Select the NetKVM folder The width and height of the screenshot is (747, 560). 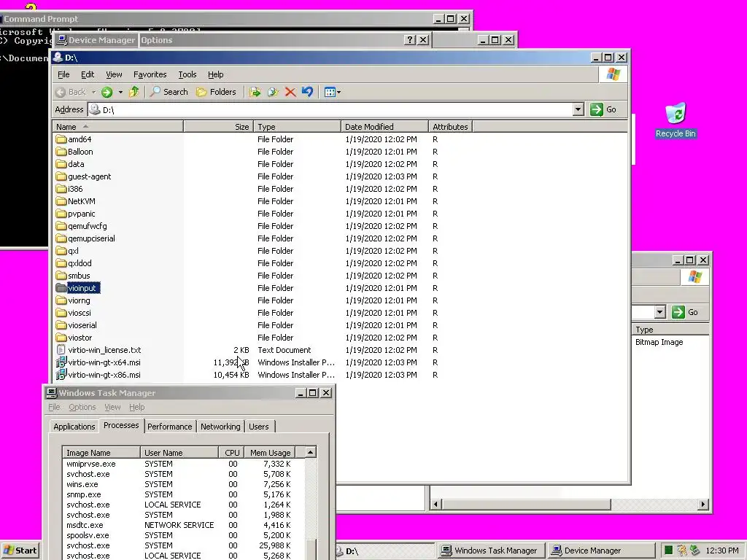[x=75, y=201]
